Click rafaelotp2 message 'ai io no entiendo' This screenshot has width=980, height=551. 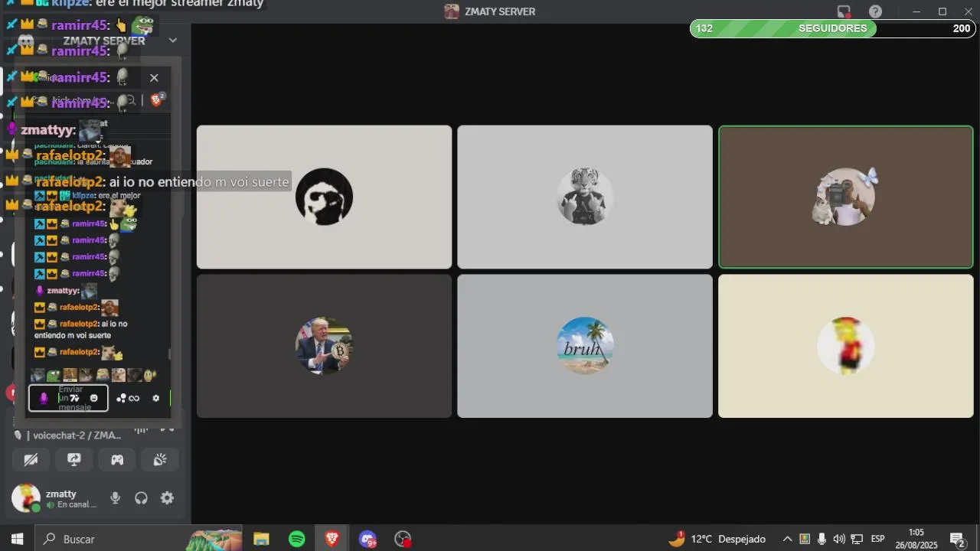tap(81, 330)
